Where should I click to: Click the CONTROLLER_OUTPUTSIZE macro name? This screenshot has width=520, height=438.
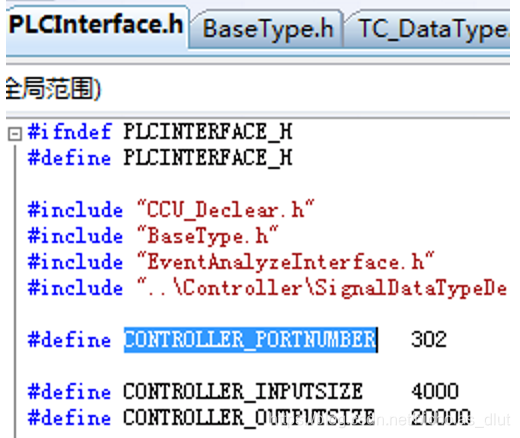[249, 417]
